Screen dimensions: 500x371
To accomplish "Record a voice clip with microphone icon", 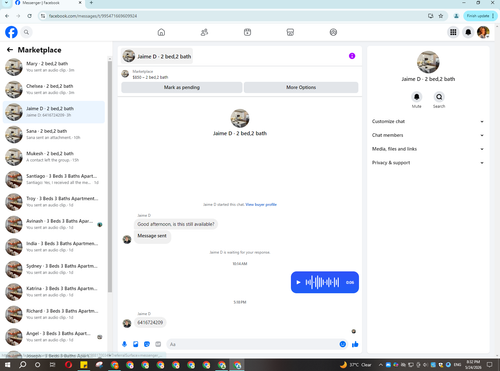I will [x=124, y=344].
